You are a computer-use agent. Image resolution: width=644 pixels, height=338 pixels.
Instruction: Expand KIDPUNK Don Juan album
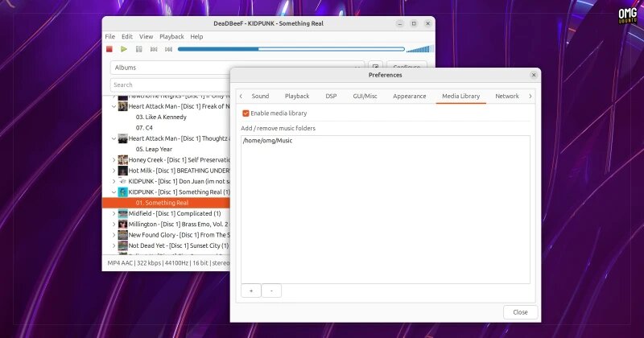pyautogui.click(x=114, y=181)
